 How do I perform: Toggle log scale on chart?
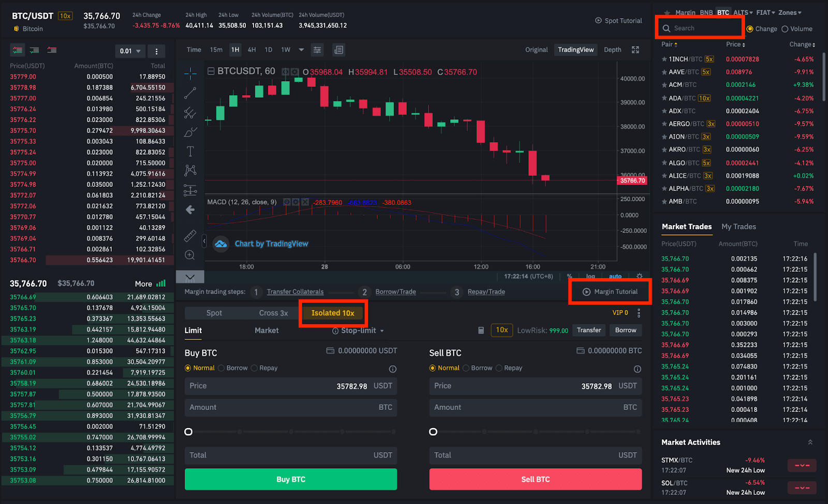590,276
